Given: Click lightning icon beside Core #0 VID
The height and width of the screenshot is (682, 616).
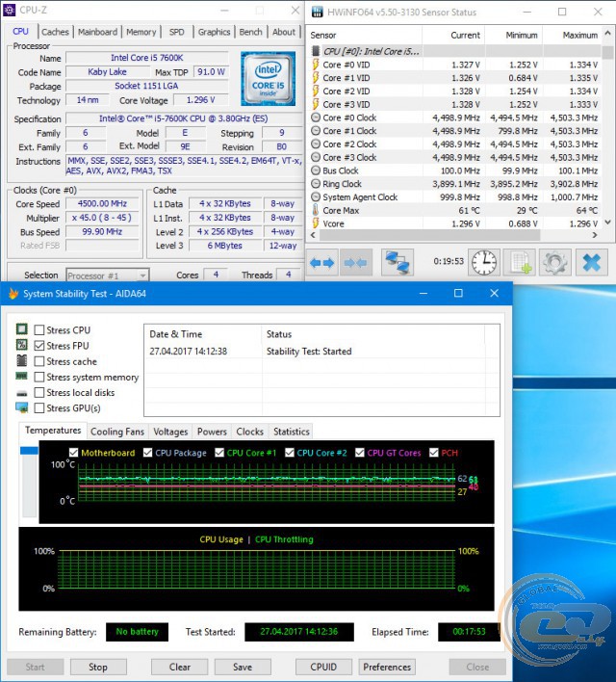Looking at the screenshot, I should (316, 65).
